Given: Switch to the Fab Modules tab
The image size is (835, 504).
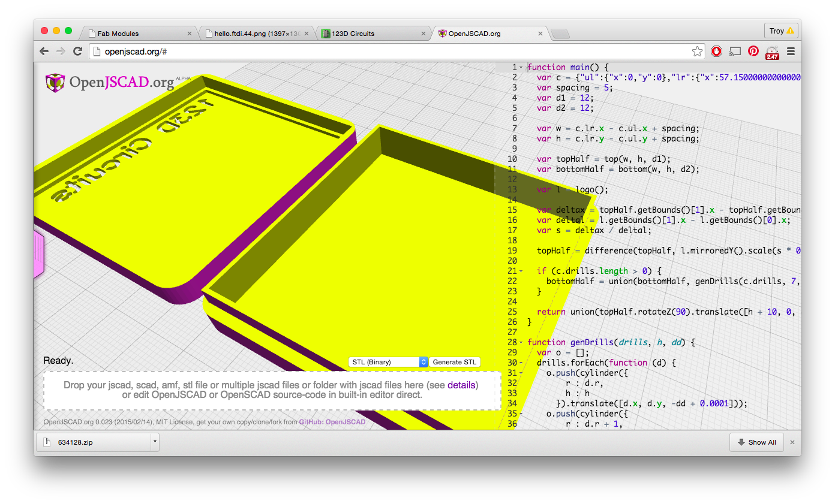Looking at the screenshot, I should coord(139,34).
